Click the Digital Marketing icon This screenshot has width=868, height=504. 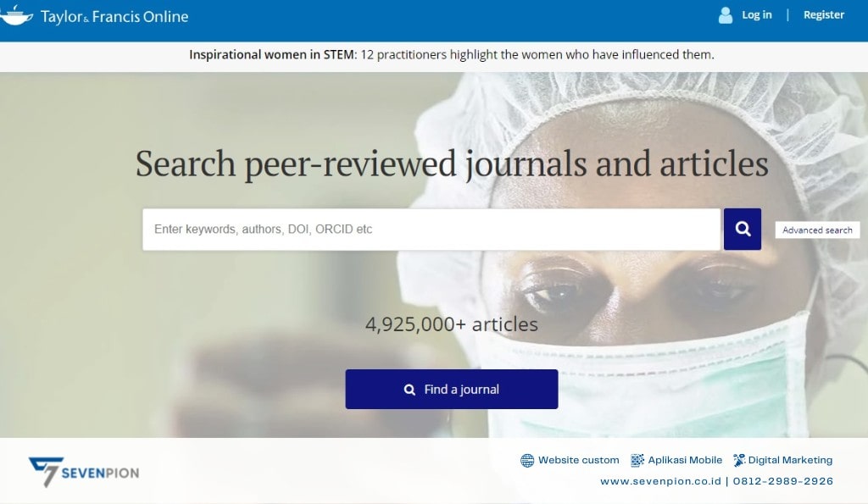pos(739,460)
